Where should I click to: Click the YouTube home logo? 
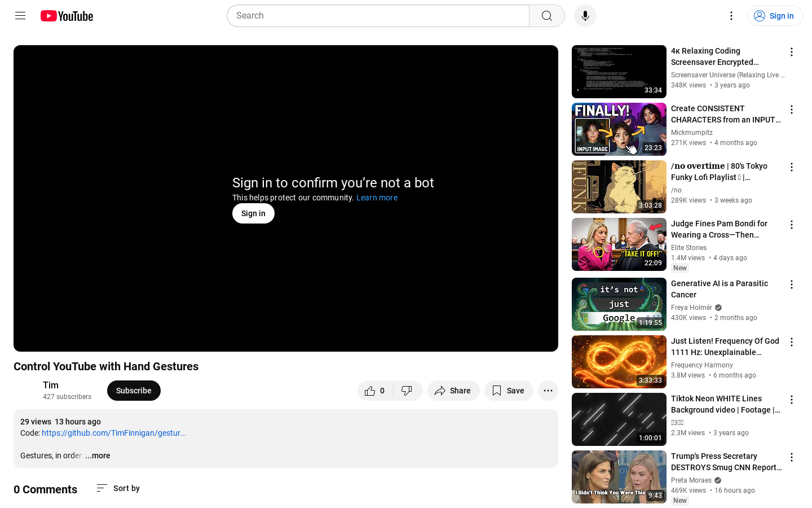[x=67, y=16]
